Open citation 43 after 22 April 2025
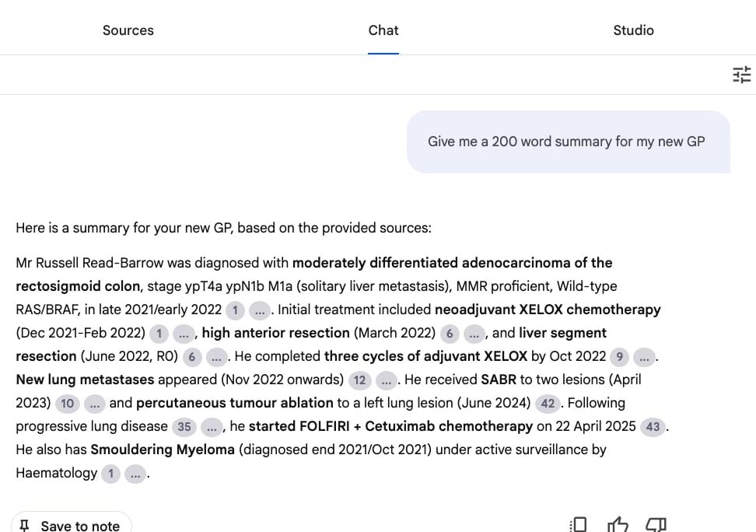The height and width of the screenshot is (532, 756). 653,426
